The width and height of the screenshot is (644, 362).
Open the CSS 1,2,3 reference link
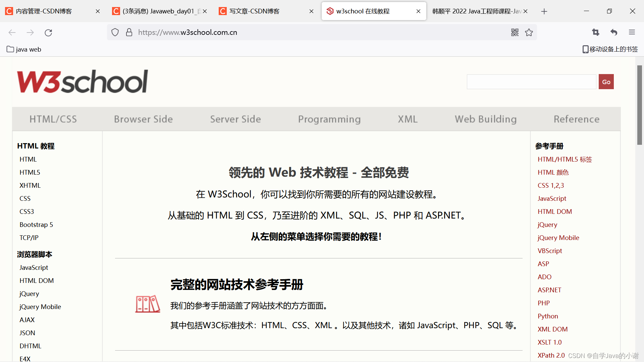click(551, 185)
